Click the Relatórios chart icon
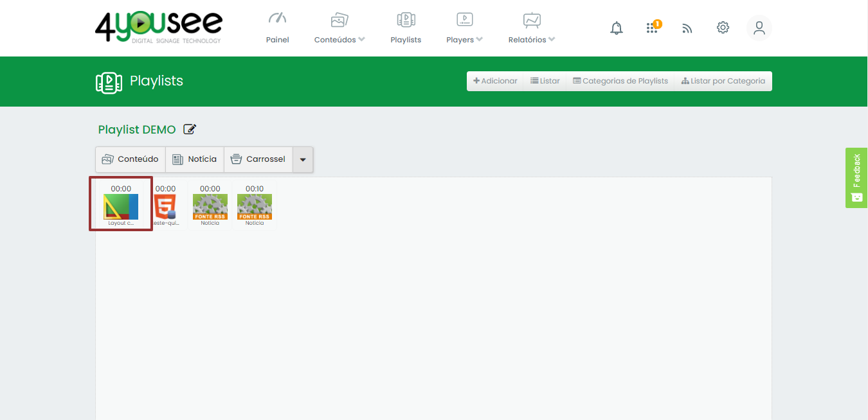Viewport: 868px width, 420px height. [532, 20]
